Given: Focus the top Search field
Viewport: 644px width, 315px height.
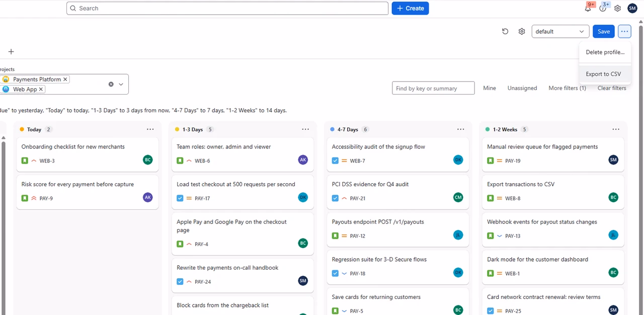Looking at the screenshot, I should 227,8.
